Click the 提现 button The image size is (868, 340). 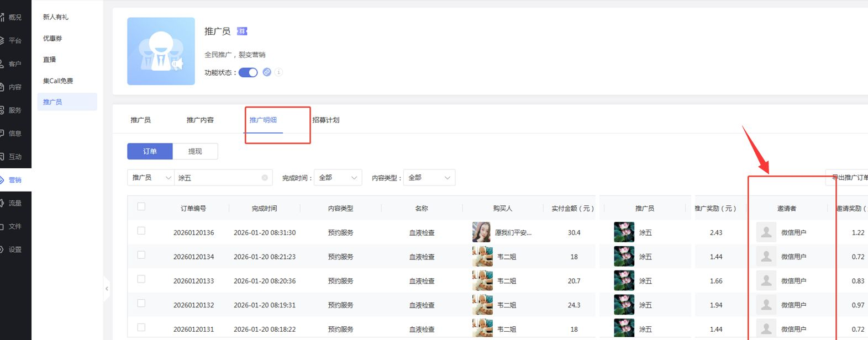tap(195, 151)
